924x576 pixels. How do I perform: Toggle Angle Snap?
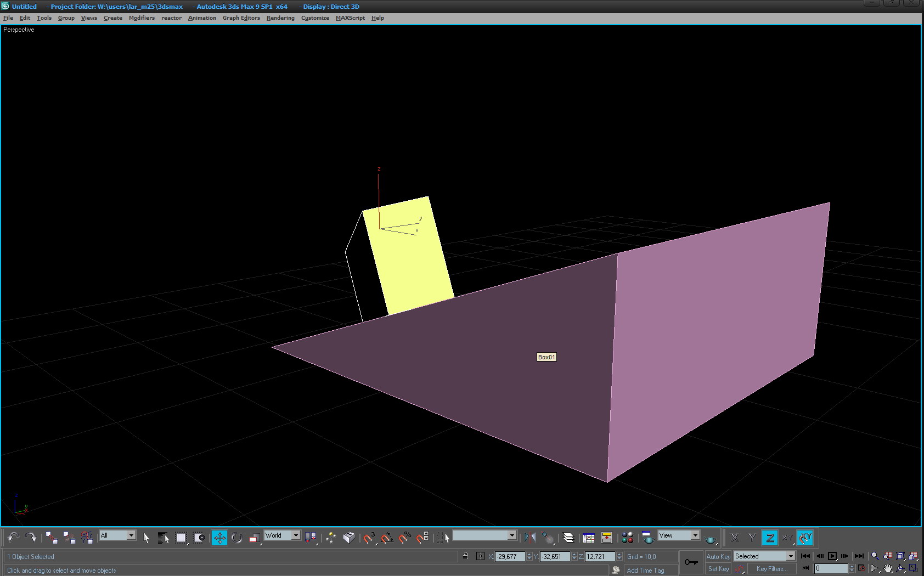click(387, 538)
